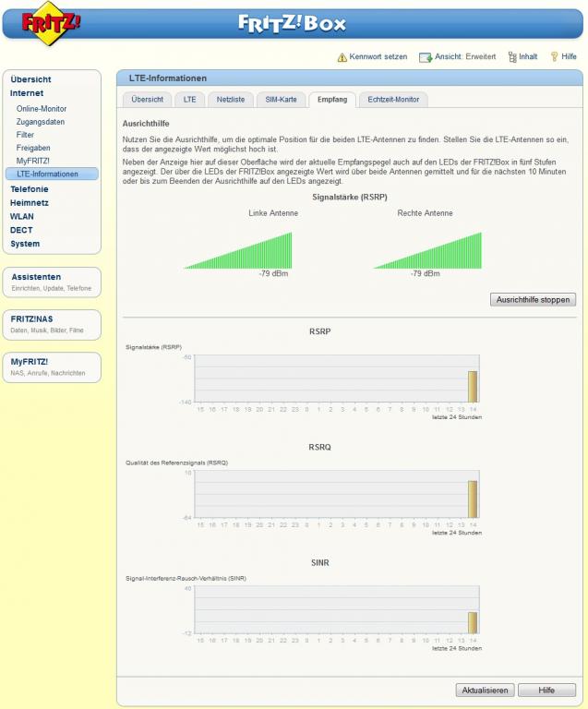This screenshot has width=588, height=709.
Task: Click the latest bar in SINR chart
Action: click(x=473, y=622)
